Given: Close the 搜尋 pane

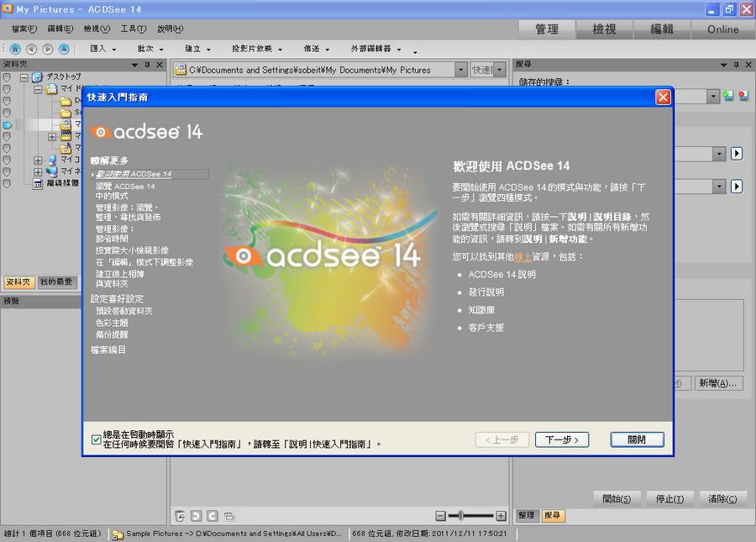Looking at the screenshot, I should pos(748,65).
